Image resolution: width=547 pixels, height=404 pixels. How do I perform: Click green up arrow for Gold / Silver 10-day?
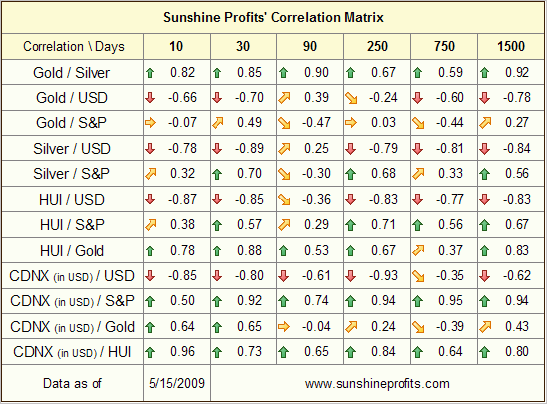point(150,73)
